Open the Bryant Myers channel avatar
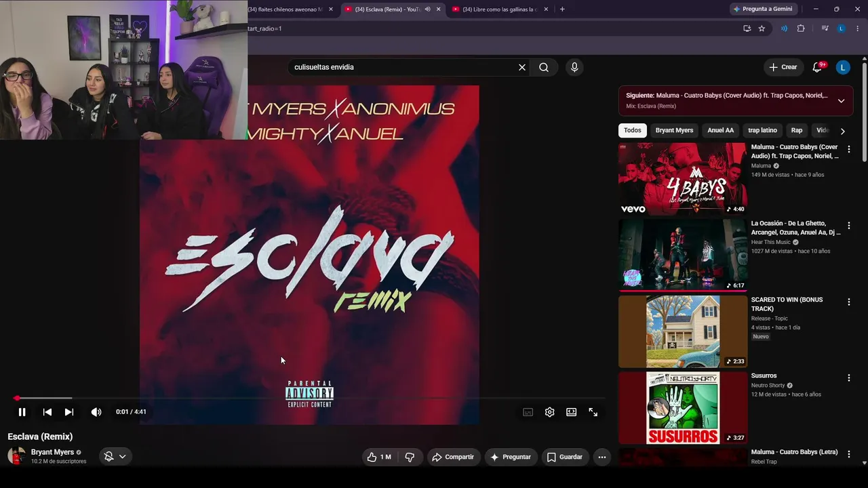868x488 pixels. 16,455
